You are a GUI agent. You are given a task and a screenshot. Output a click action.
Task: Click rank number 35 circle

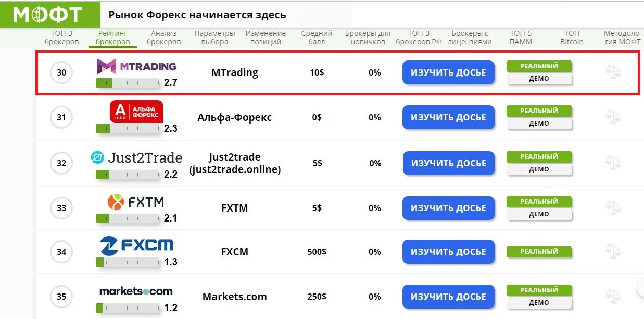pos(61,297)
